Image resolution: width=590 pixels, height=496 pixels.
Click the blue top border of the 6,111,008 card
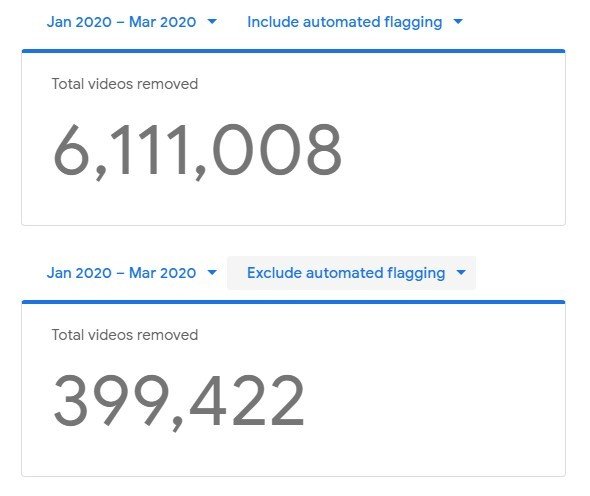pos(293,51)
